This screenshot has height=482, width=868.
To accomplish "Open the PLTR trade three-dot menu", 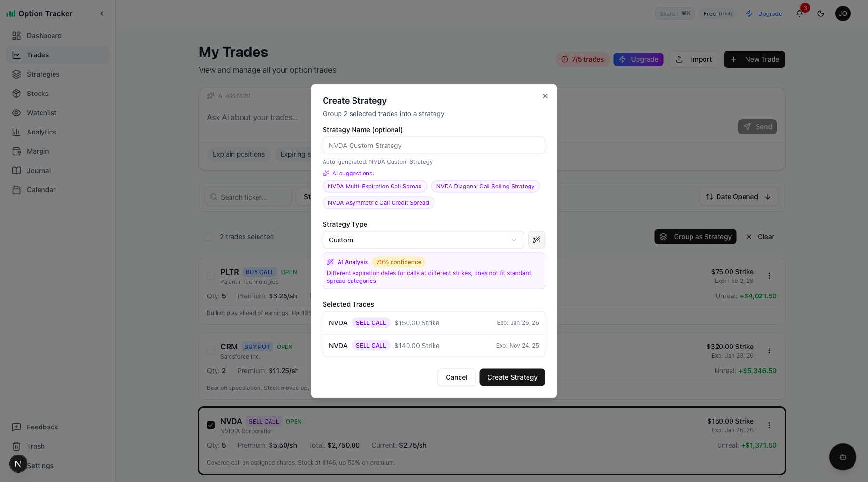I will [x=769, y=276].
